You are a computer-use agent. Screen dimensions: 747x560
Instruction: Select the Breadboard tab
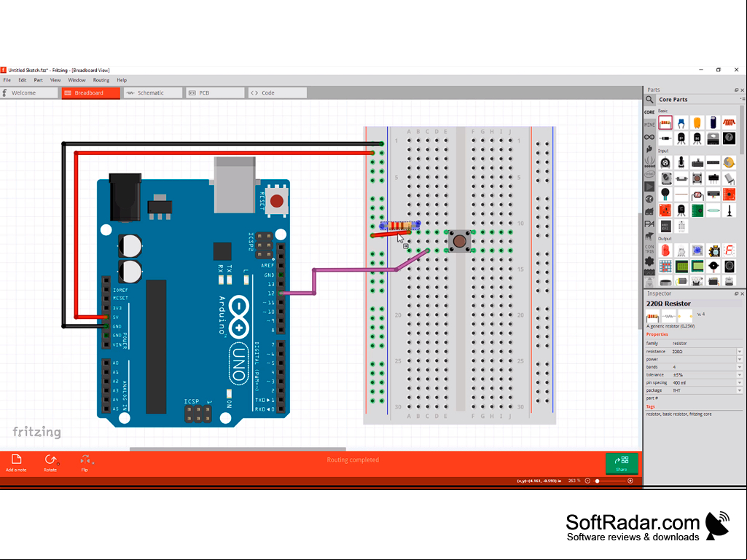[91, 93]
